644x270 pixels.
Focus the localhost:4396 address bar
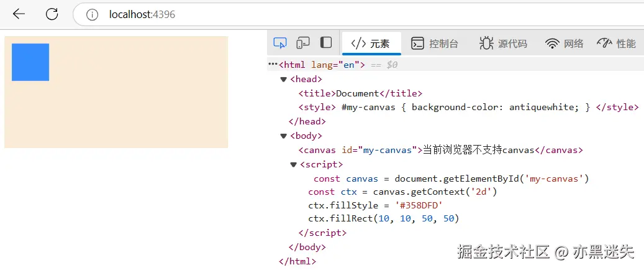(x=358, y=15)
